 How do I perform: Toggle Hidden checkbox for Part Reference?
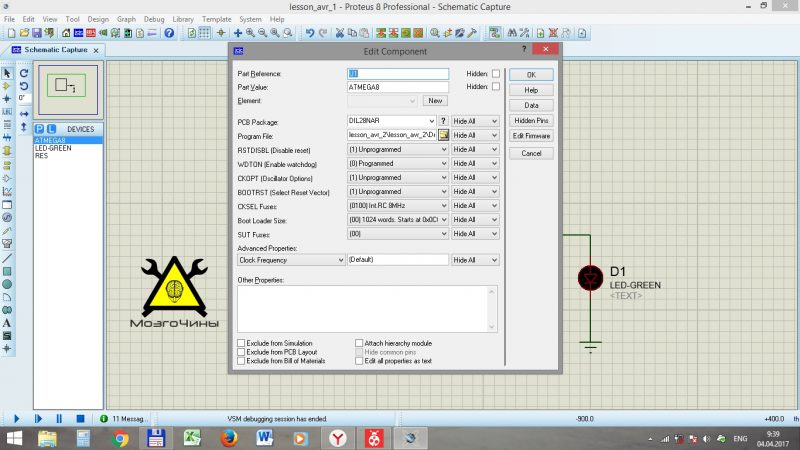496,73
